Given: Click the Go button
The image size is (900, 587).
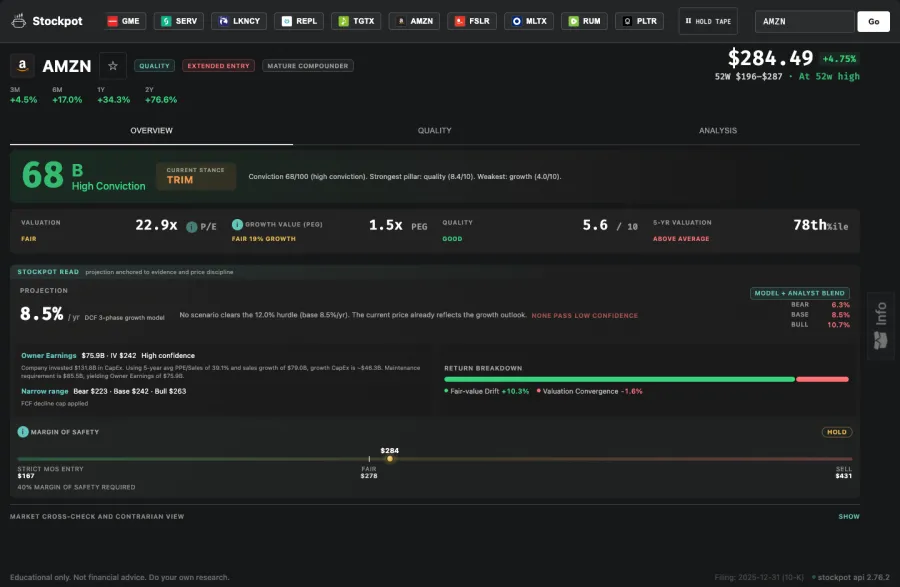Looking at the screenshot, I should point(873,21).
